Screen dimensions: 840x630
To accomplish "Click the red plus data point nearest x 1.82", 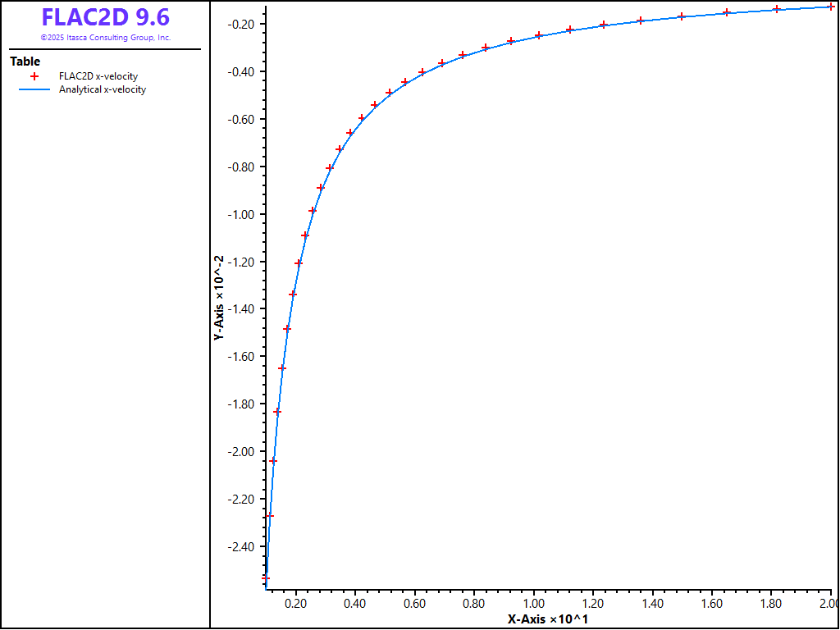I will [776, 9].
